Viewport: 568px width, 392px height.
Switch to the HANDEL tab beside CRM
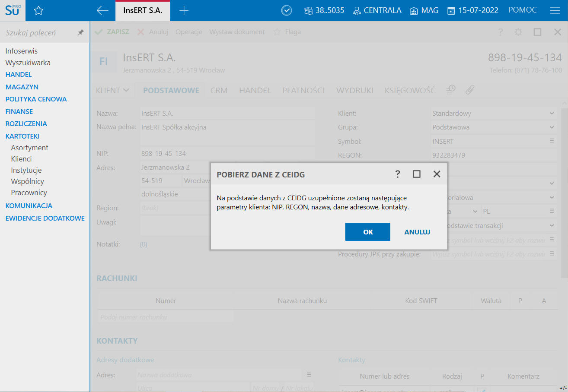(x=255, y=90)
